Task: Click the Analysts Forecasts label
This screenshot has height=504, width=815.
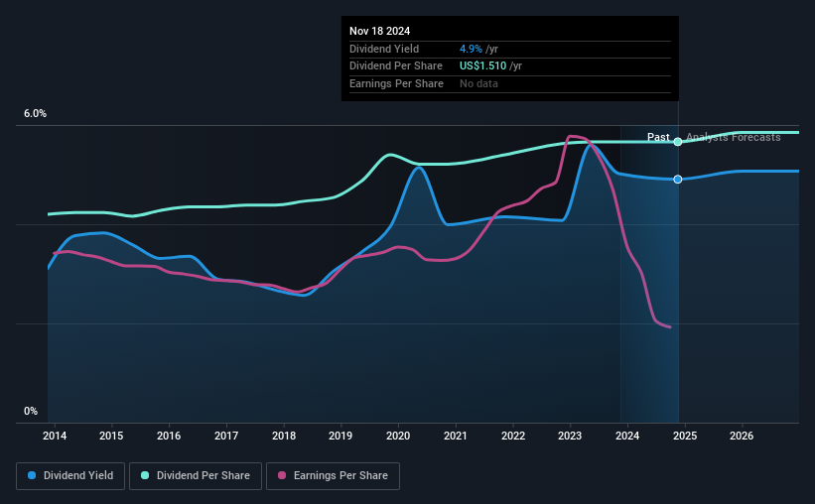Action: click(x=734, y=137)
